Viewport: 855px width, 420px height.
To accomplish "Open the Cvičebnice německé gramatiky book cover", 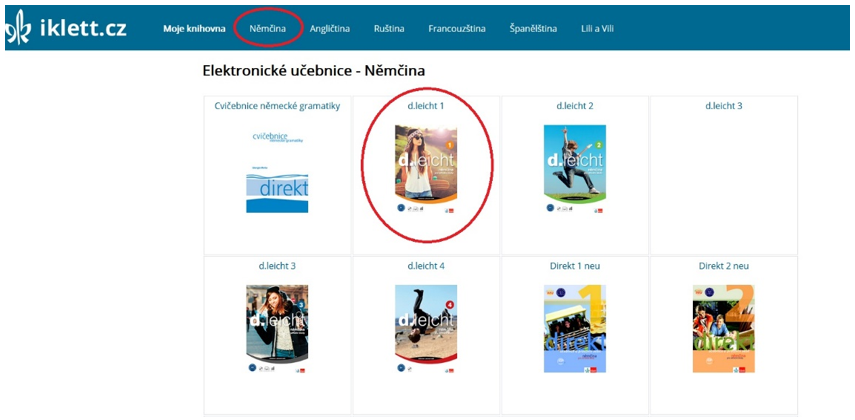I will [x=278, y=171].
